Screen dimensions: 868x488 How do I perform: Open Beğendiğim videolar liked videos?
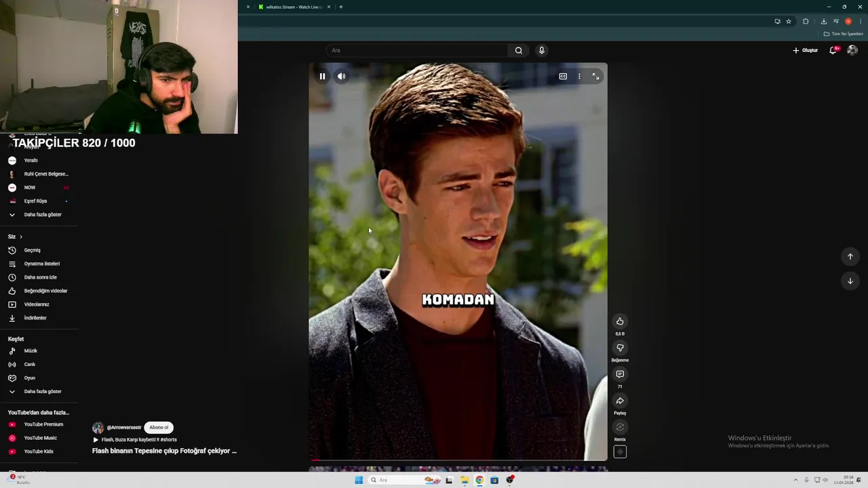point(39,291)
